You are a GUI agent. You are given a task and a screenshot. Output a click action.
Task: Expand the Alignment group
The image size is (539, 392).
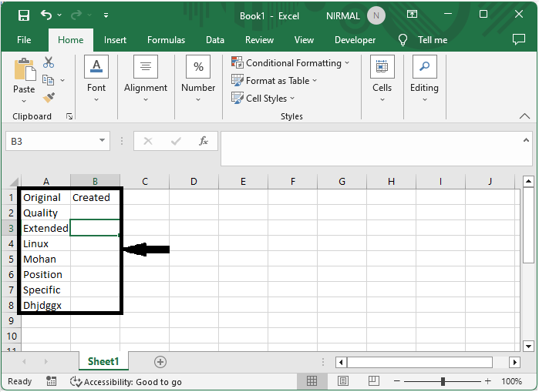146,79
